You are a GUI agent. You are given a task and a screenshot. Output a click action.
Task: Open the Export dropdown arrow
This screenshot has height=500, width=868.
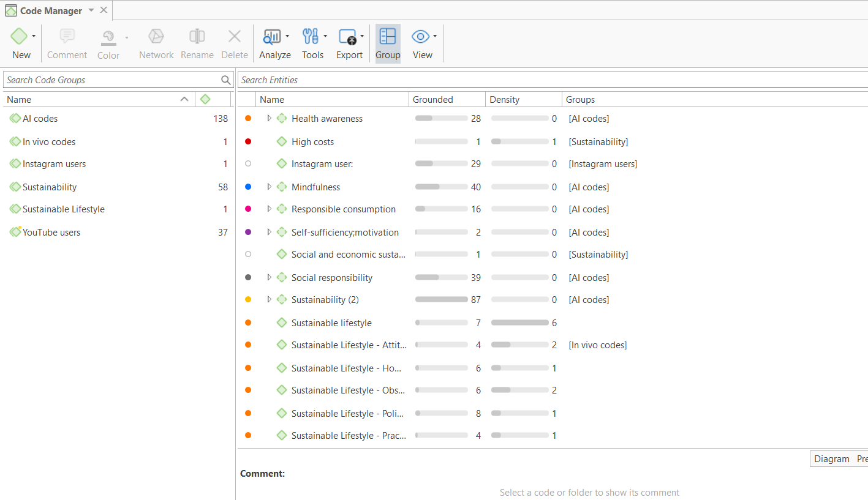point(362,37)
